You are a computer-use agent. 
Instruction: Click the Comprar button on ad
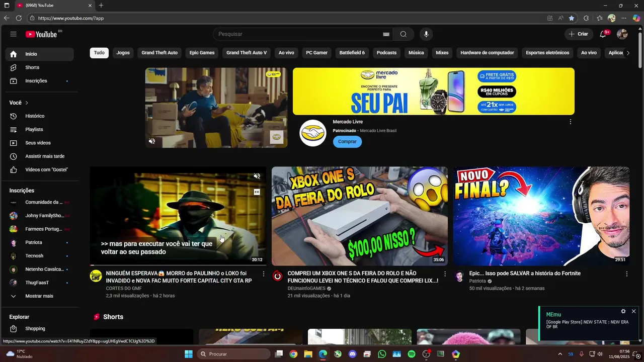(347, 142)
